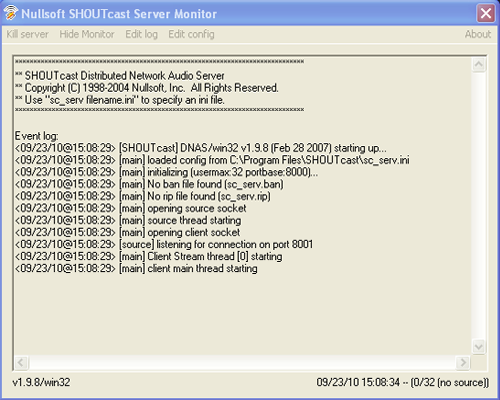Close the SHOUTcast Server Monitor window
Viewport: 500px width, 400px height.
pos(486,13)
